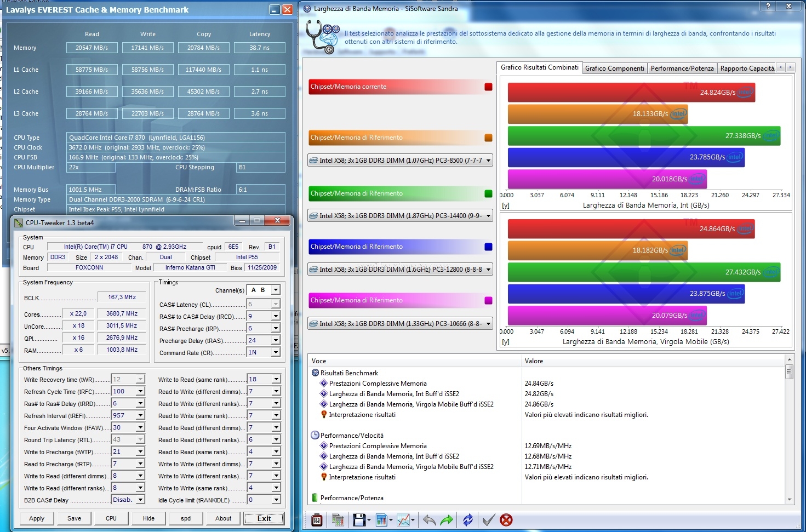Image resolution: width=806 pixels, height=532 pixels.
Task: Click the blue refresh arrows icon
Action: pyautogui.click(x=467, y=520)
